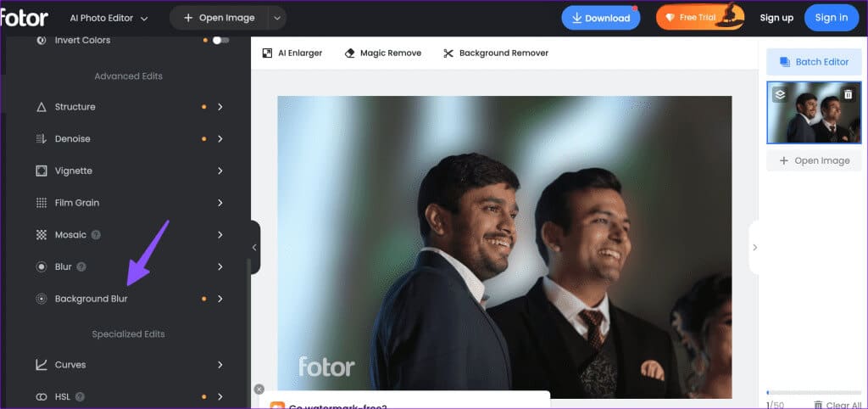The height and width of the screenshot is (409, 868).
Task: Expand the Blur chevron
Action: (220, 267)
